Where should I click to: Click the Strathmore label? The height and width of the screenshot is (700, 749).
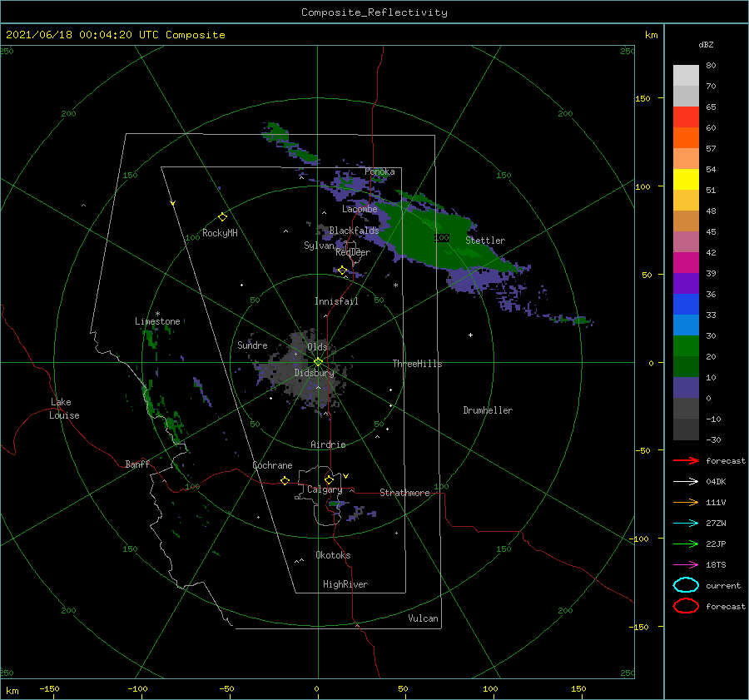click(x=404, y=493)
